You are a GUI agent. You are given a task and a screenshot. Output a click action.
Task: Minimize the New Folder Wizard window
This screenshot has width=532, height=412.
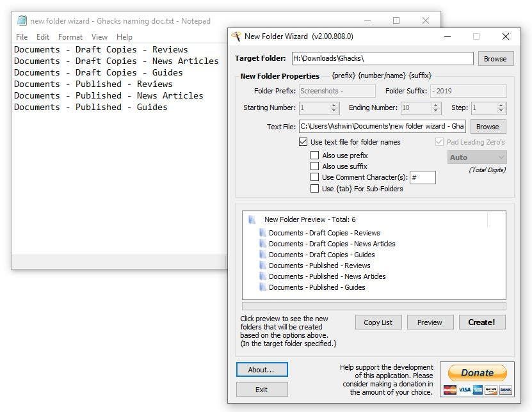point(447,36)
